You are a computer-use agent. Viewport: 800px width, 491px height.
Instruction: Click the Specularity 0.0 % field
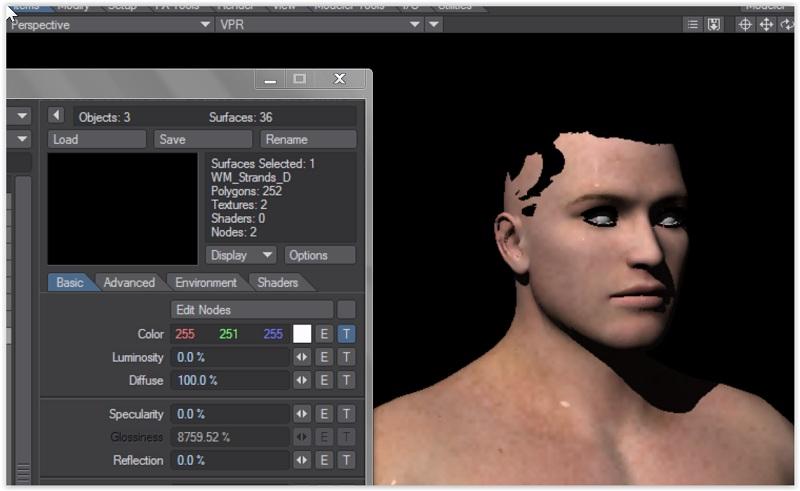point(230,414)
